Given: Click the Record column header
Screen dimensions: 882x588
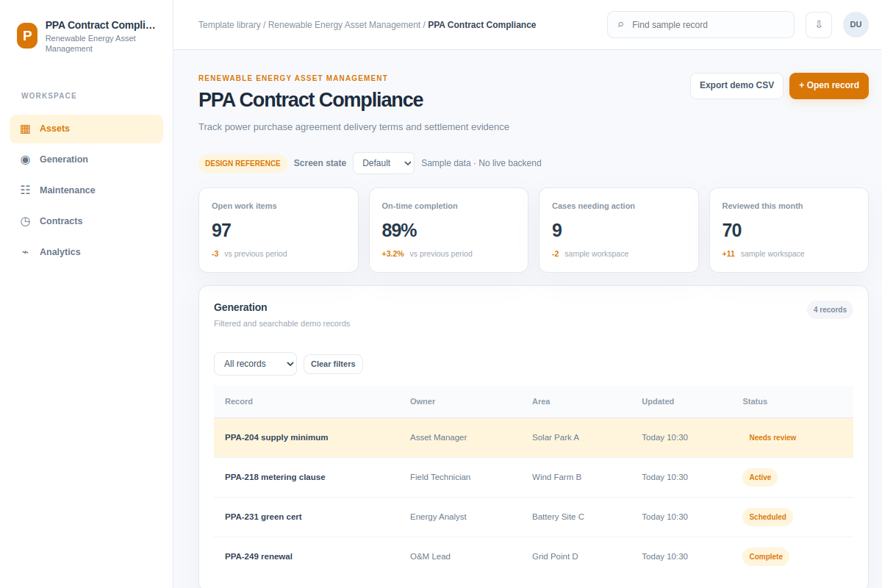Looking at the screenshot, I should pyautogui.click(x=239, y=401).
